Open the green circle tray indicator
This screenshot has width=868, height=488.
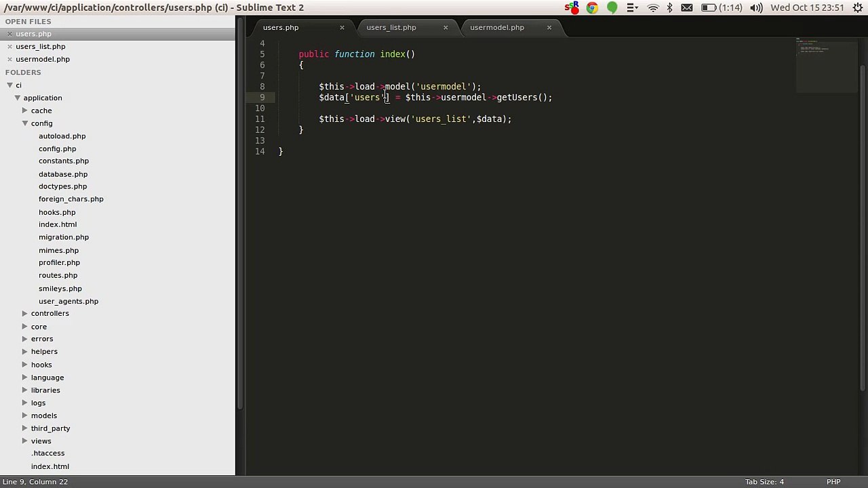(612, 8)
